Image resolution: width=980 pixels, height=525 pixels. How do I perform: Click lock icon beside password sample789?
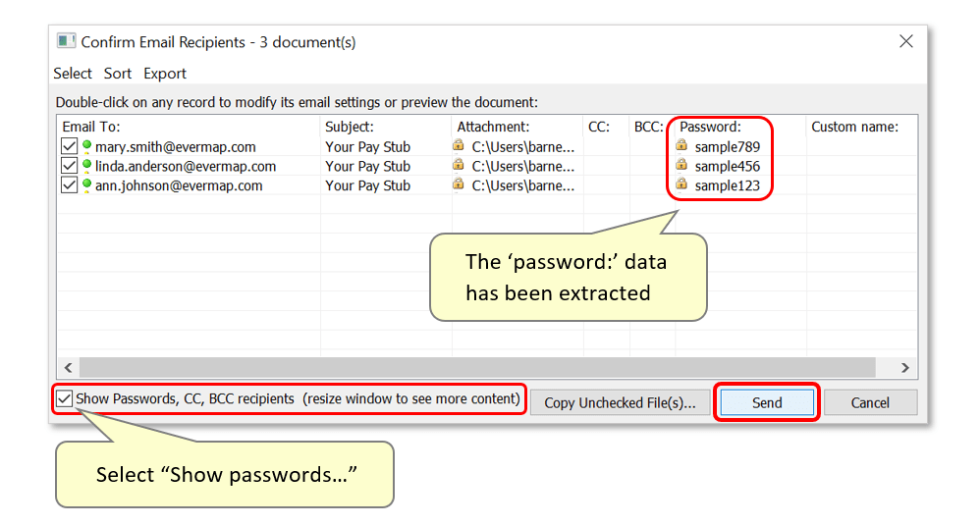(x=681, y=145)
